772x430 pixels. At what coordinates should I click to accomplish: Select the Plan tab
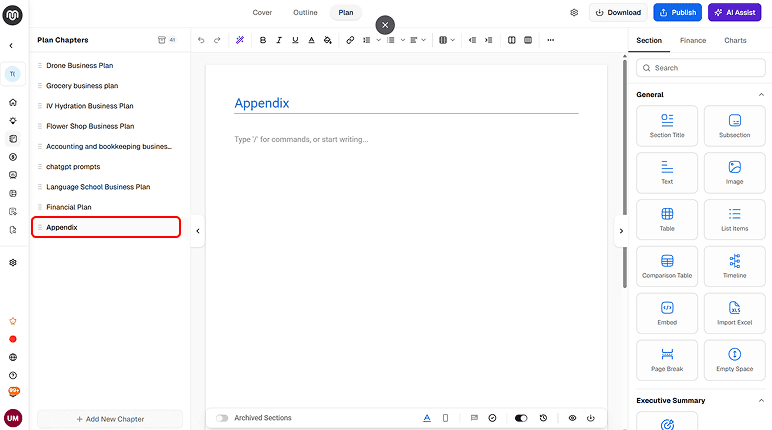coord(346,13)
